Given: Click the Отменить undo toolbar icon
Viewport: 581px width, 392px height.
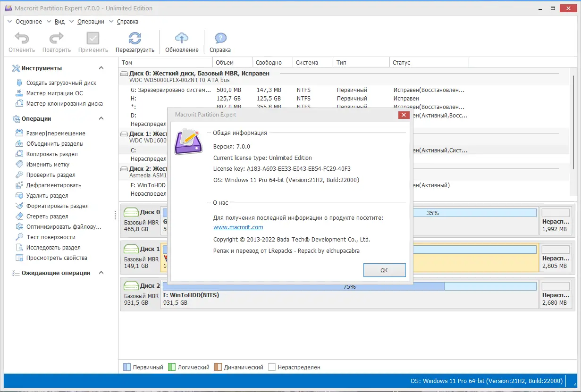Looking at the screenshot, I should pos(22,38).
